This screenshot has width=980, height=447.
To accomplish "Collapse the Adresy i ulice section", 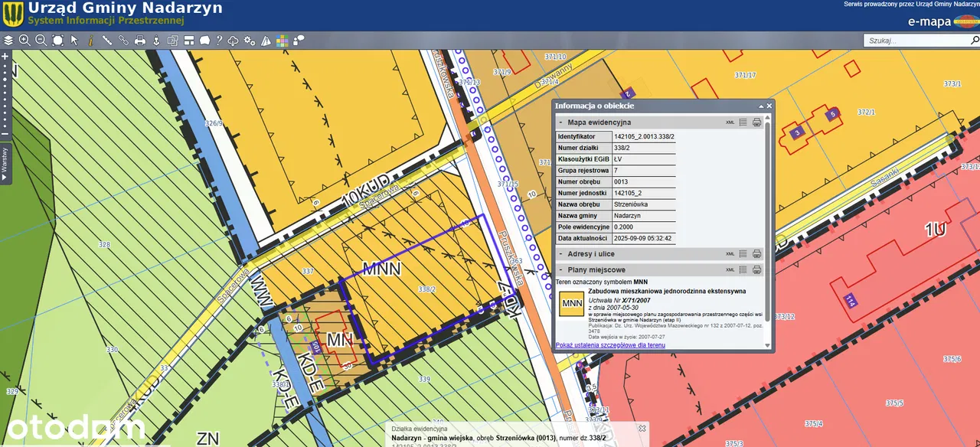I will click(560, 254).
